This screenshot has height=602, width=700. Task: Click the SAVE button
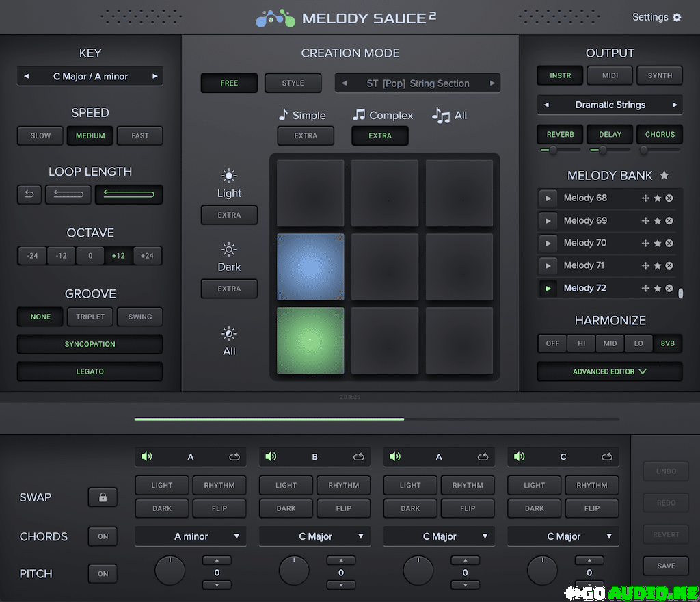tap(666, 566)
